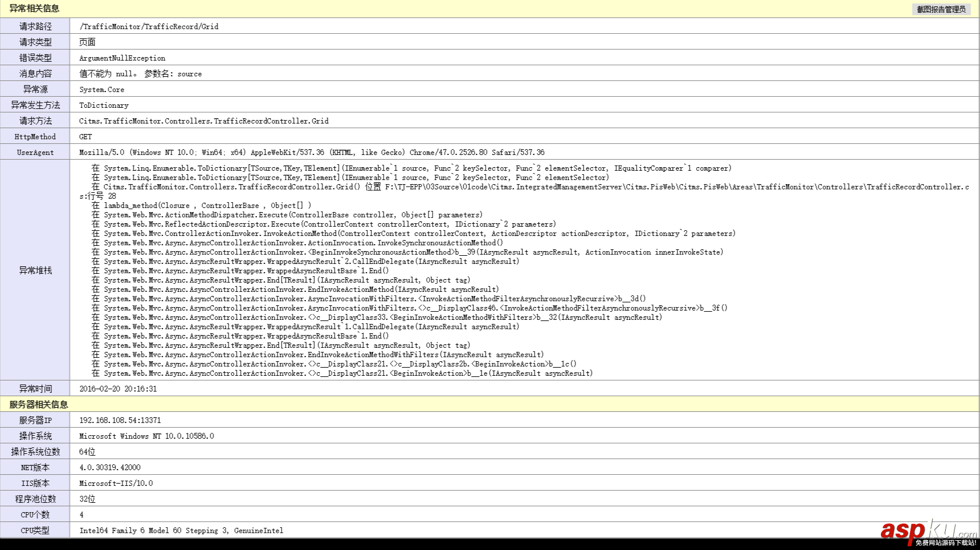This screenshot has width=980, height=550.
Task: Select the TrafficRecordController.Grid request method value
Action: [x=204, y=121]
